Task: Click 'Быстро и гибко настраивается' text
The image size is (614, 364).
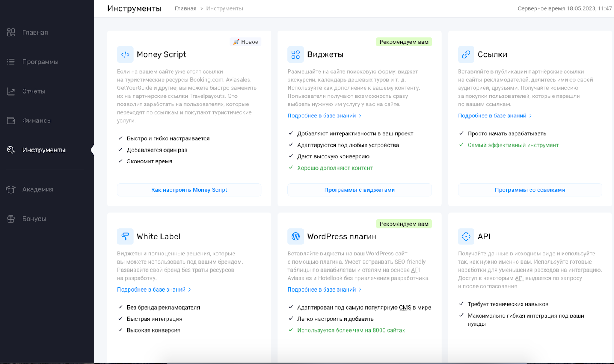Action: point(168,138)
